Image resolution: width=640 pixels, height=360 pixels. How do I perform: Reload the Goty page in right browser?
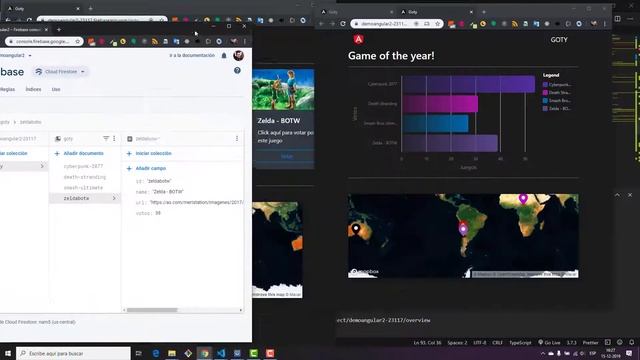343,24
